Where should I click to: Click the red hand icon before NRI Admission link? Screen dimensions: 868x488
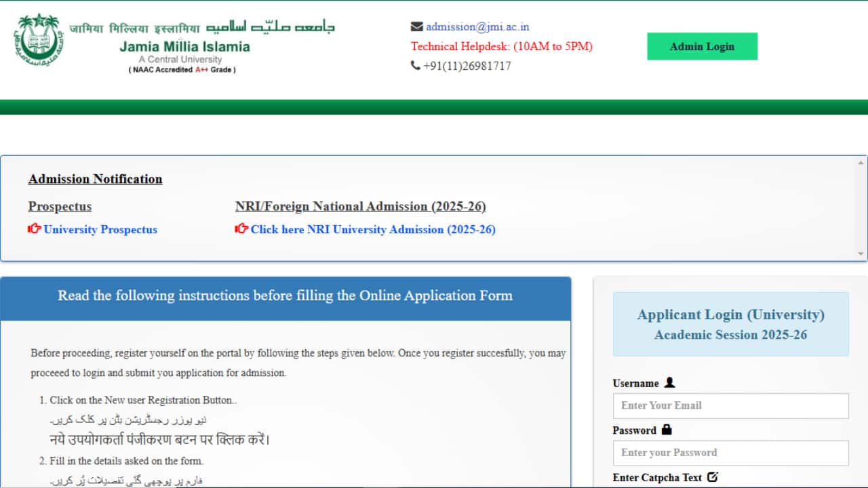pos(241,228)
